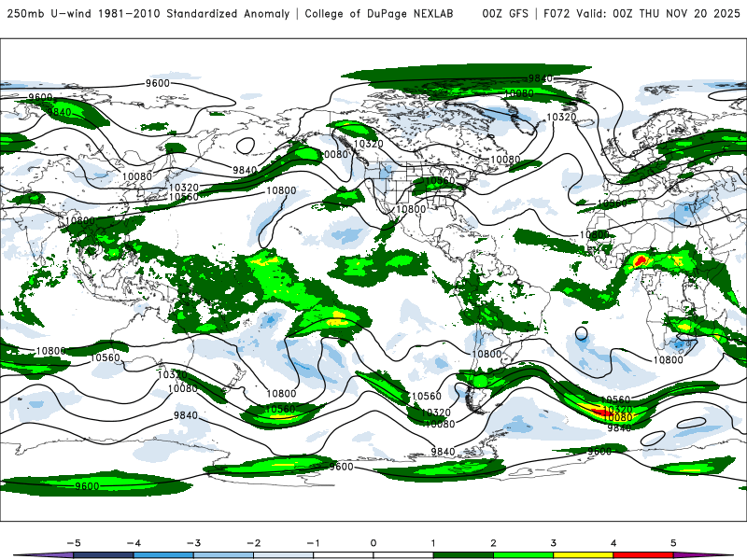Click the light blue -3 to -2 colorbar segment
This screenshot has width=747, height=560.
(223, 555)
